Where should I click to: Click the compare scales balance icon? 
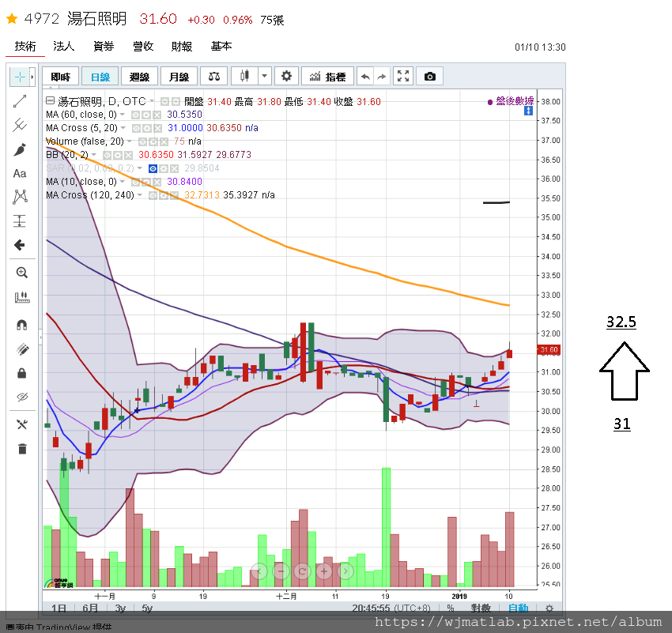click(214, 77)
